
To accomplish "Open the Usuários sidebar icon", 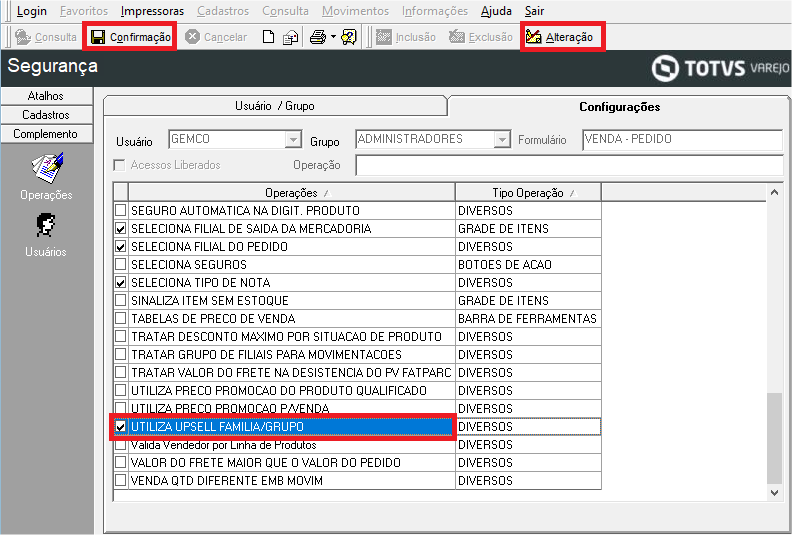I will click(46, 225).
